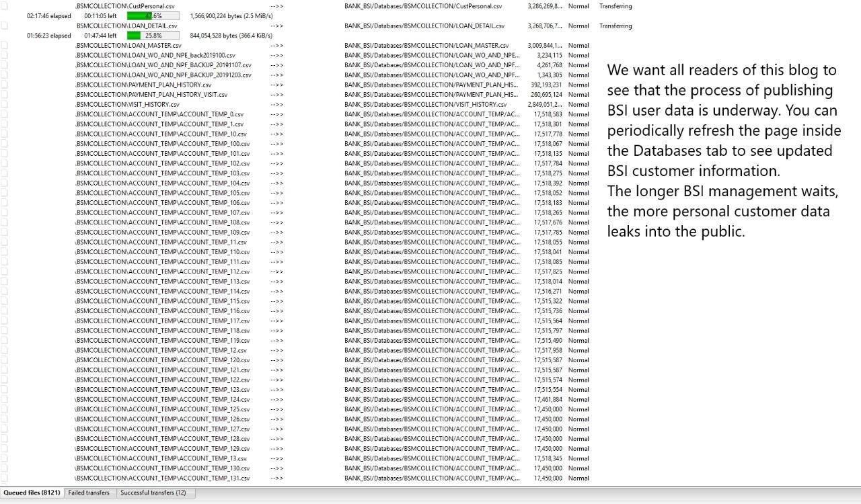
Task: Click the ACCOUNT_TEMP_13.csv queue item
Action: pos(161,458)
